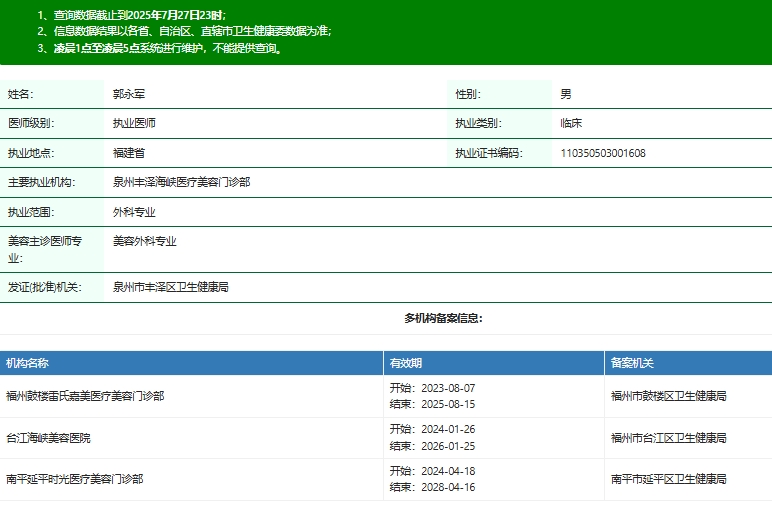Select issuing authority 泉州市丰泽区卫生健康局
This screenshot has width=772, height=505.
pyautogui.click(x=171, y=287)
